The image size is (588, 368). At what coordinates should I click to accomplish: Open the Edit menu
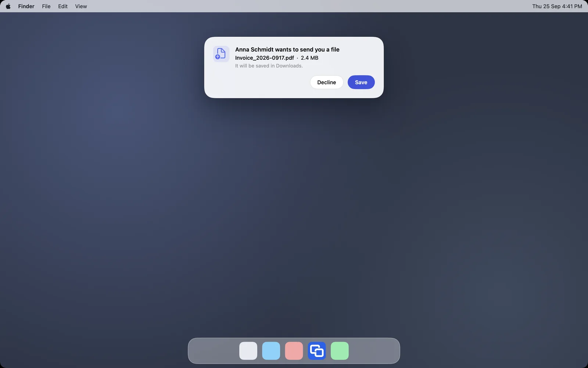pos(63,6)
